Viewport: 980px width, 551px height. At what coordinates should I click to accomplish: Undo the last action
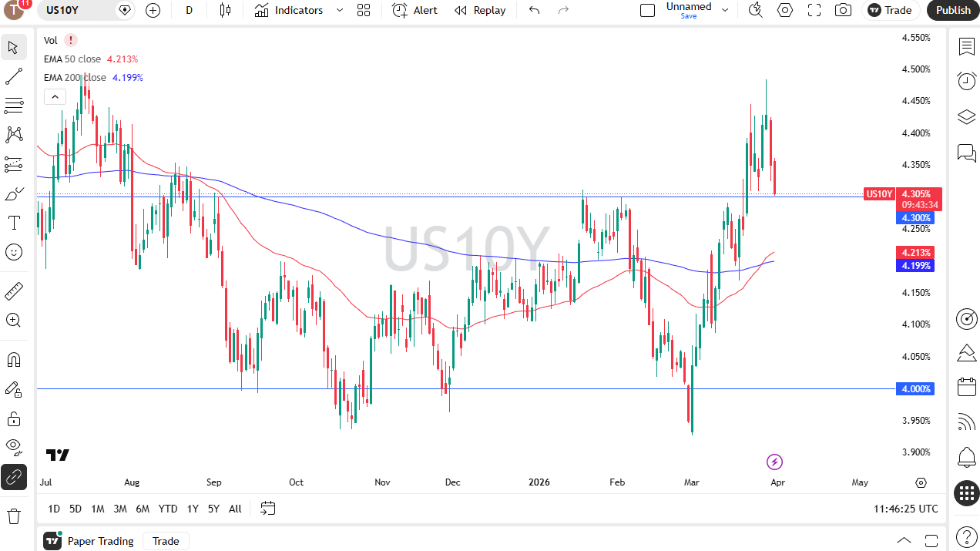534,10
